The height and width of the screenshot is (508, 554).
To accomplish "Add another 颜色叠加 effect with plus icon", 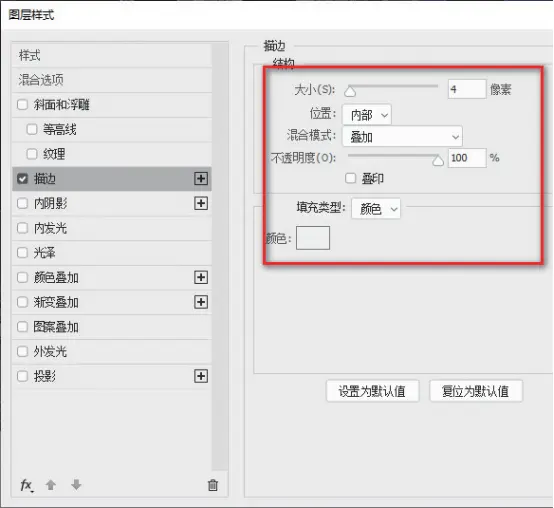I will 201,278.
